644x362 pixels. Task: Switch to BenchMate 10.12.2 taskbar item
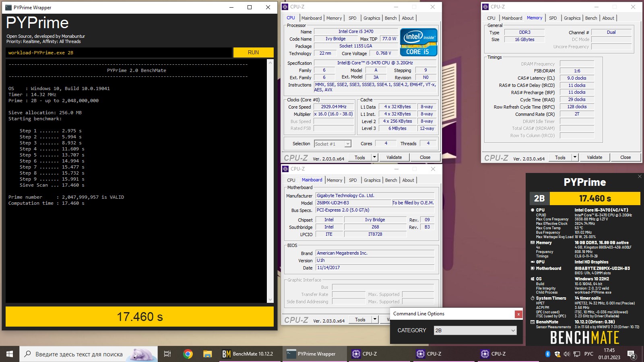[250, 354]
